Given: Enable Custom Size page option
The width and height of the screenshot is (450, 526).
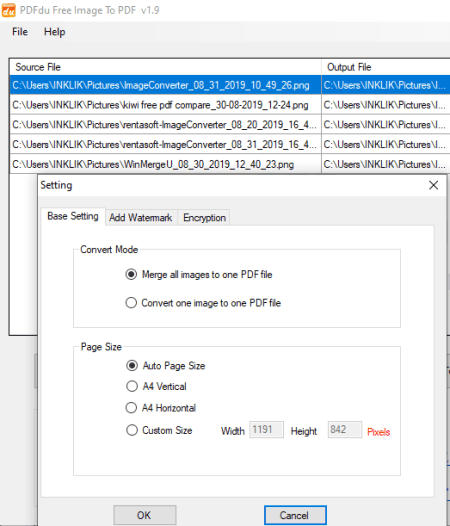Looking at the screenshot, I should pyautogui.click(x=159, y=430).
